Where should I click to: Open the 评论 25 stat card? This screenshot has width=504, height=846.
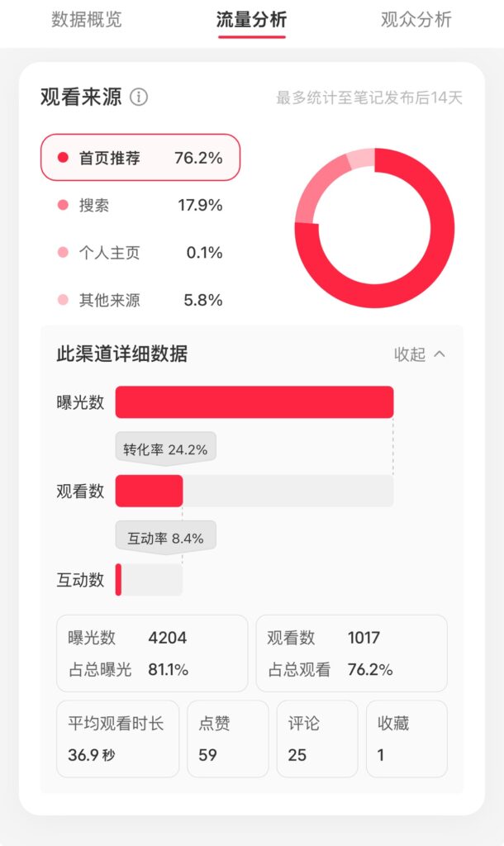pyautogui.click(x=317, y=739)
